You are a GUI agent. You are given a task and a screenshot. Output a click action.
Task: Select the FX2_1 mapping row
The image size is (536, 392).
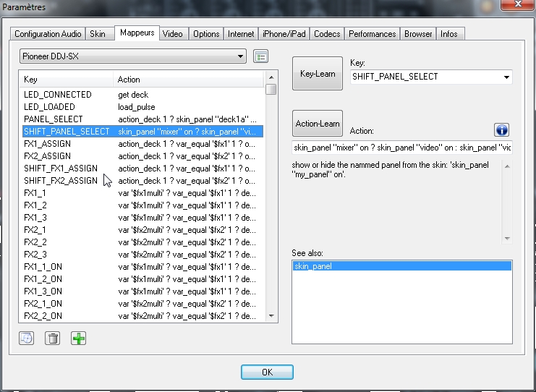click(142, 230)
